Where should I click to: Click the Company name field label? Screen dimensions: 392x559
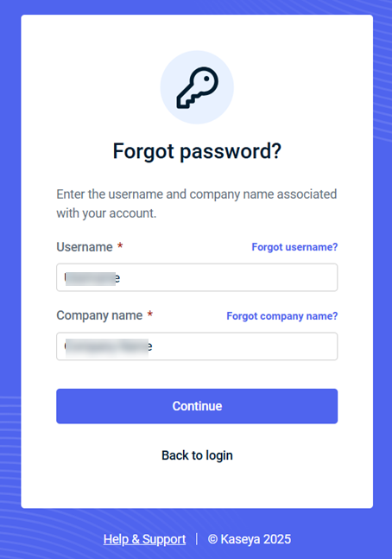(99, 316)
